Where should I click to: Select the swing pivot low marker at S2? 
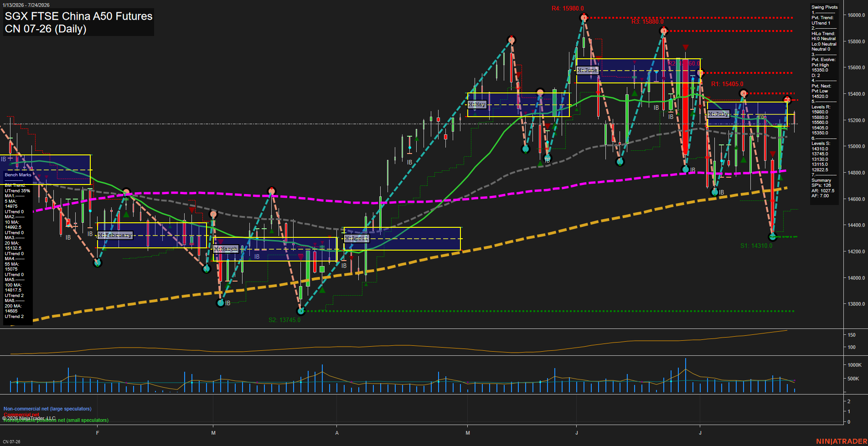point(301,311)
